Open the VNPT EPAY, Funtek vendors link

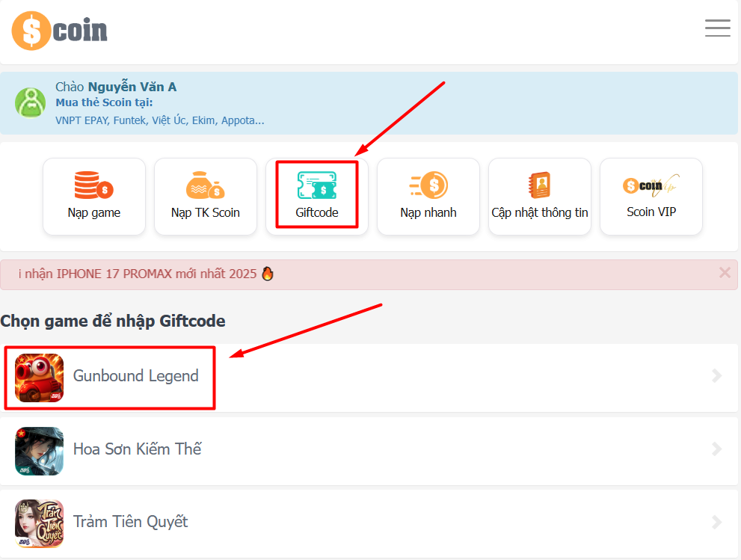[160, 120]
